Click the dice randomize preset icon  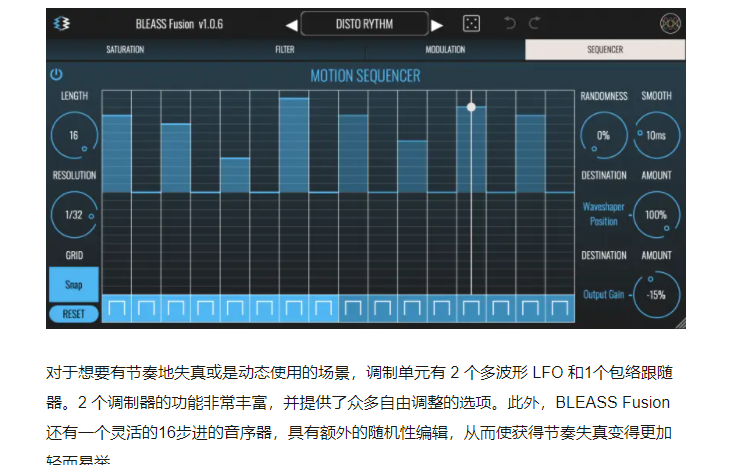470,24
